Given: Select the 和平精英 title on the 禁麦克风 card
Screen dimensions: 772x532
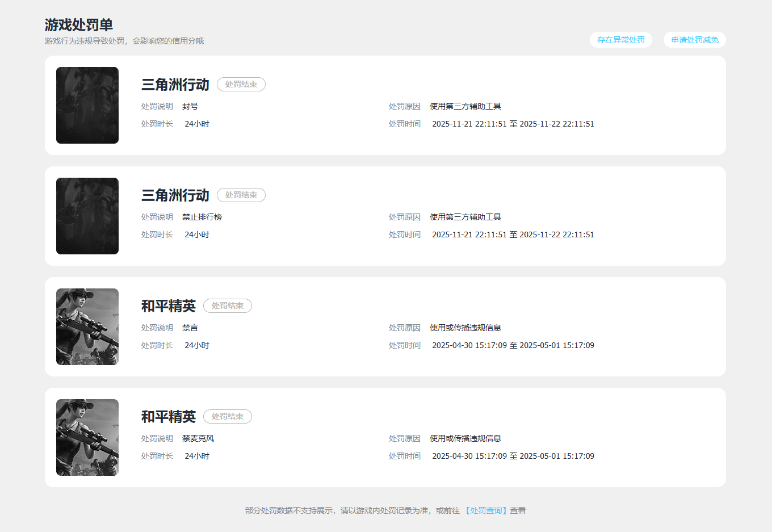Looking at the screenshot, I should 169,417.
